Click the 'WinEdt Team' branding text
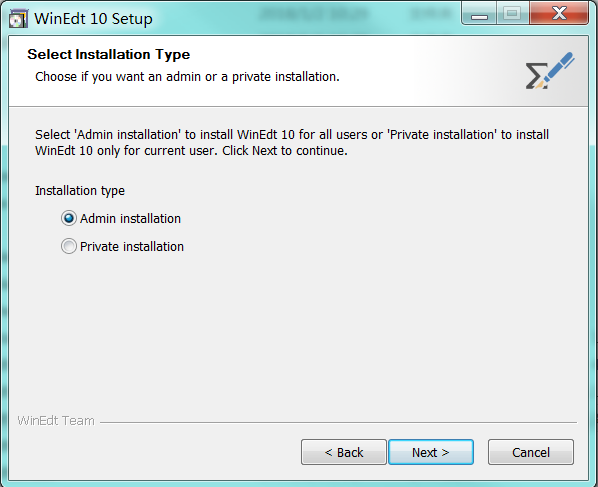The image size is (598, 487). point(56,421)
